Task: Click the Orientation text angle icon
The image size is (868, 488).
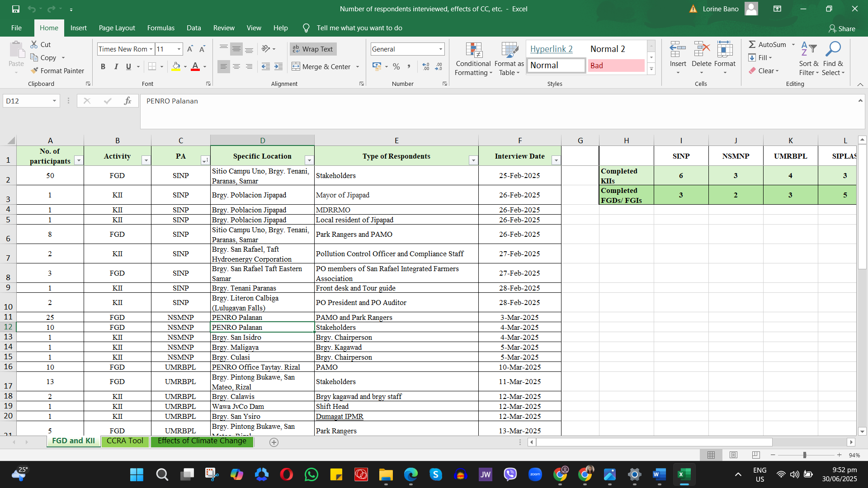Action: [266, 49]
